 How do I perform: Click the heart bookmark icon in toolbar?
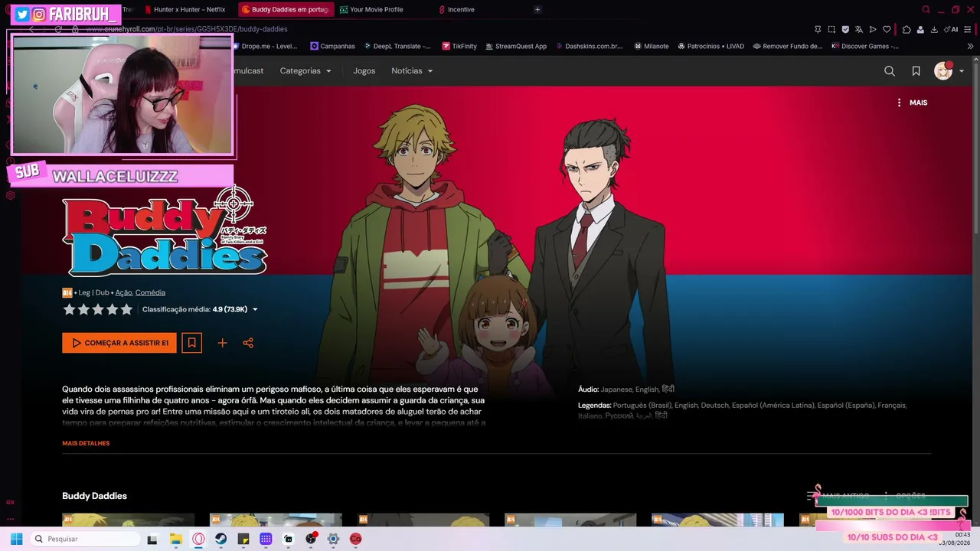coord(887,29)
